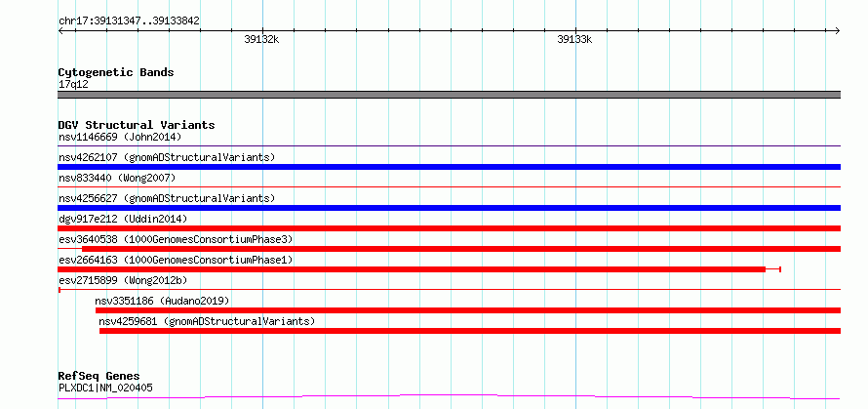Click the 39133k ruler marker
This screenshot has height=409, width=868.
point(574,39)
